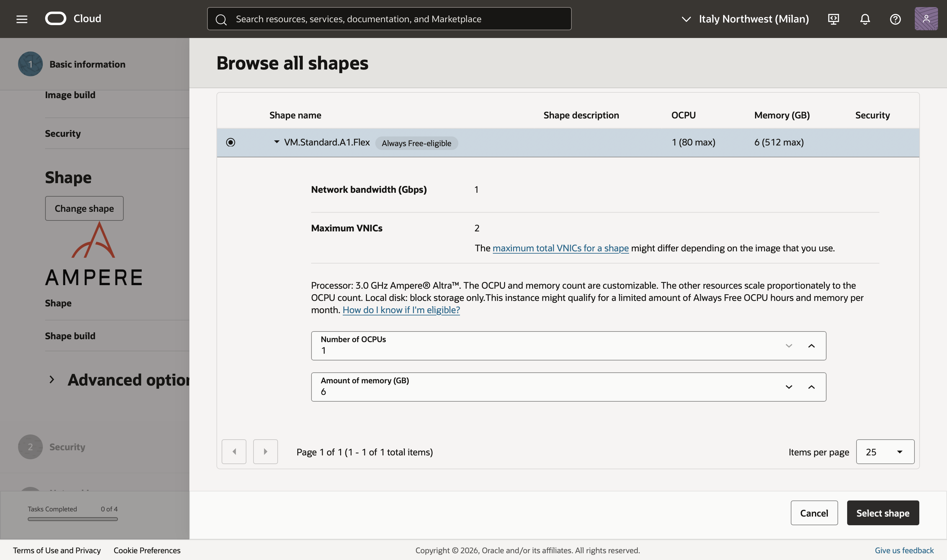Open How do I know if I'm eligible link

click(x=401, y=310)
